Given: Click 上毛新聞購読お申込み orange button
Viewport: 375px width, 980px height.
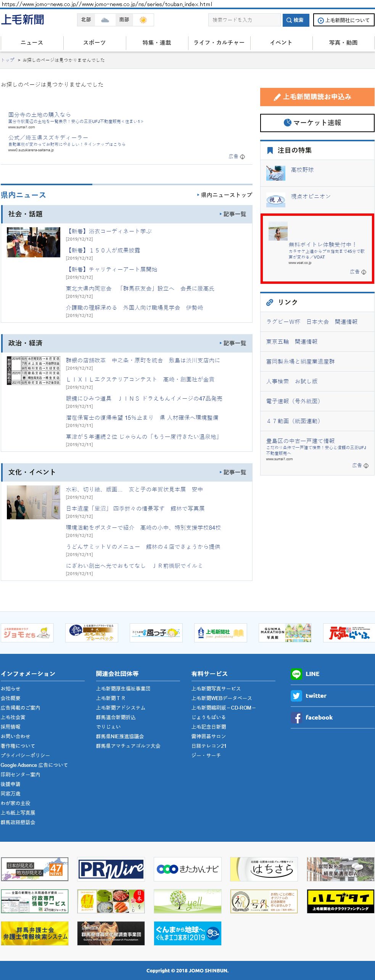Looking at the screenshot, I should 317,97.
